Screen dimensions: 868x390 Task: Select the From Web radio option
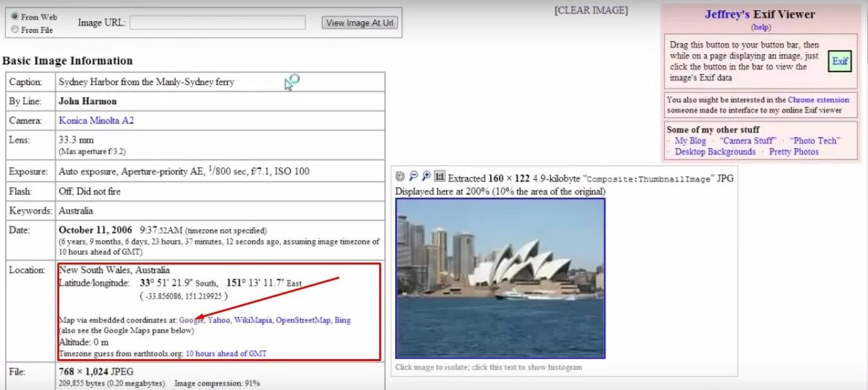(14, 16)
